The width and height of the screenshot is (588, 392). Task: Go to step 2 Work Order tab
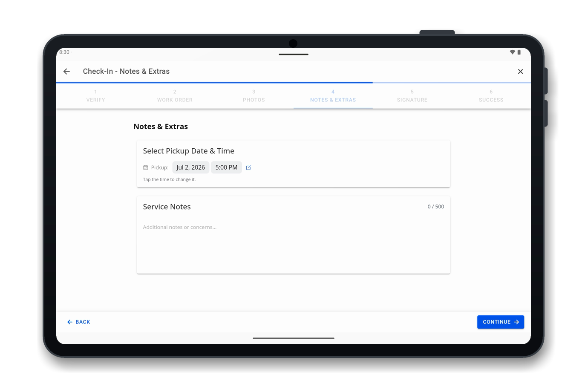coord(175,96)
